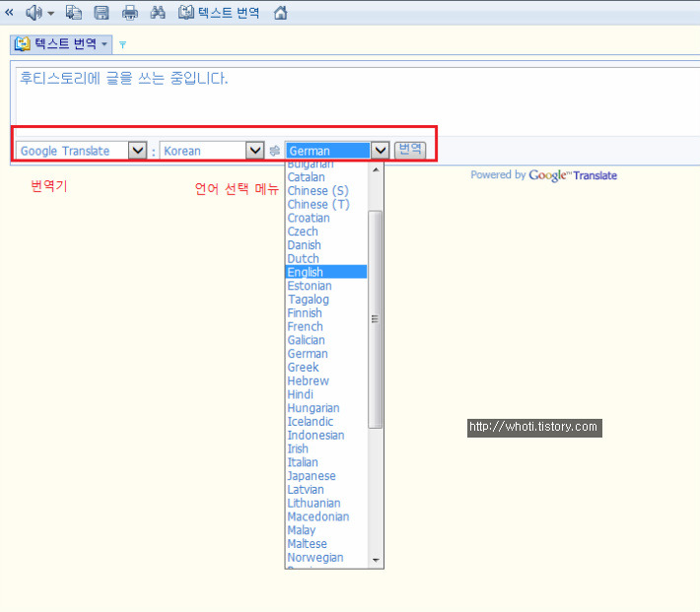Select Latvian as target language
The image size is (700, 612).
click(326, 490)
